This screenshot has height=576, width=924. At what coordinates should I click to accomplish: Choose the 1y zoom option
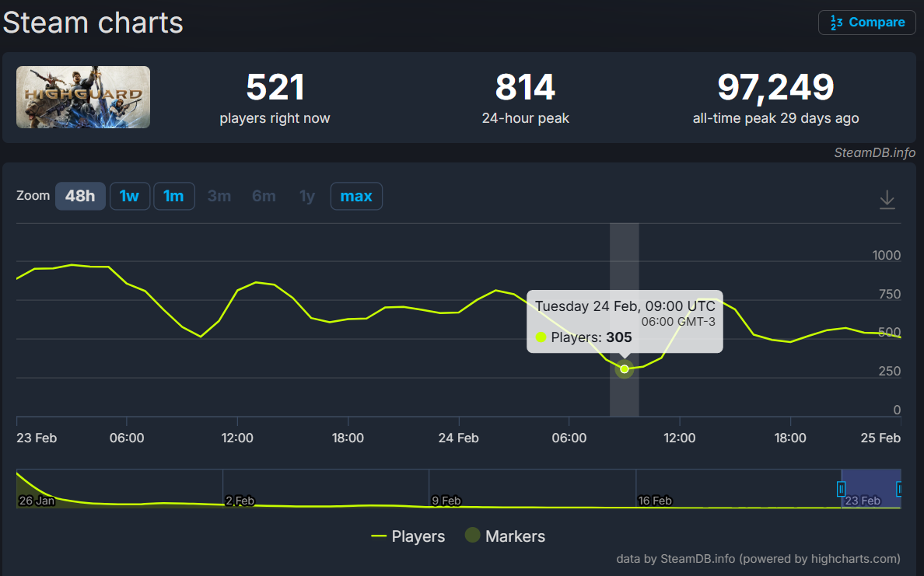(x=307, y=196)
